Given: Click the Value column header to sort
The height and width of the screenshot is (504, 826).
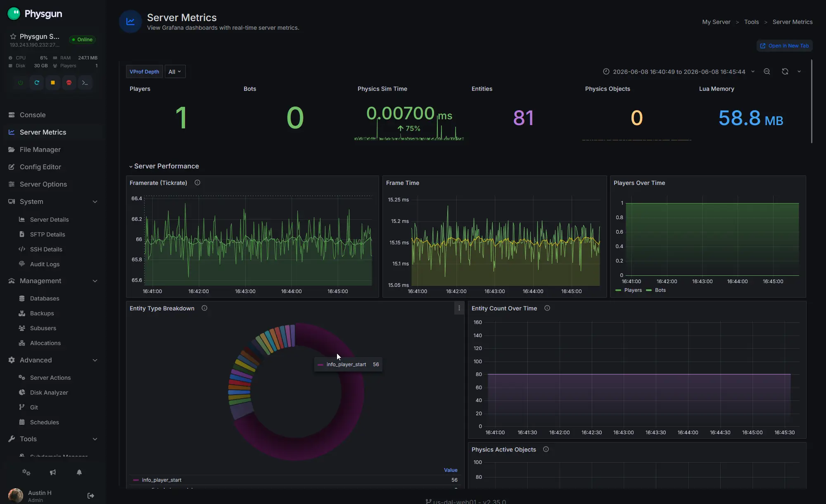Looking at the screenshot, I should [x=451, y=470].
